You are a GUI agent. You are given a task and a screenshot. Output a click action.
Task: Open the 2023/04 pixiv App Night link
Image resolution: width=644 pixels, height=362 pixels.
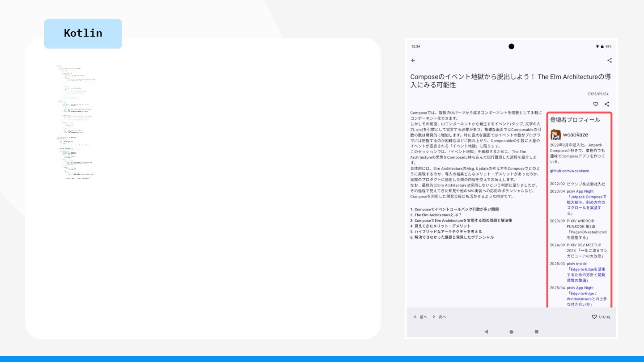click(x=586, y=202)
